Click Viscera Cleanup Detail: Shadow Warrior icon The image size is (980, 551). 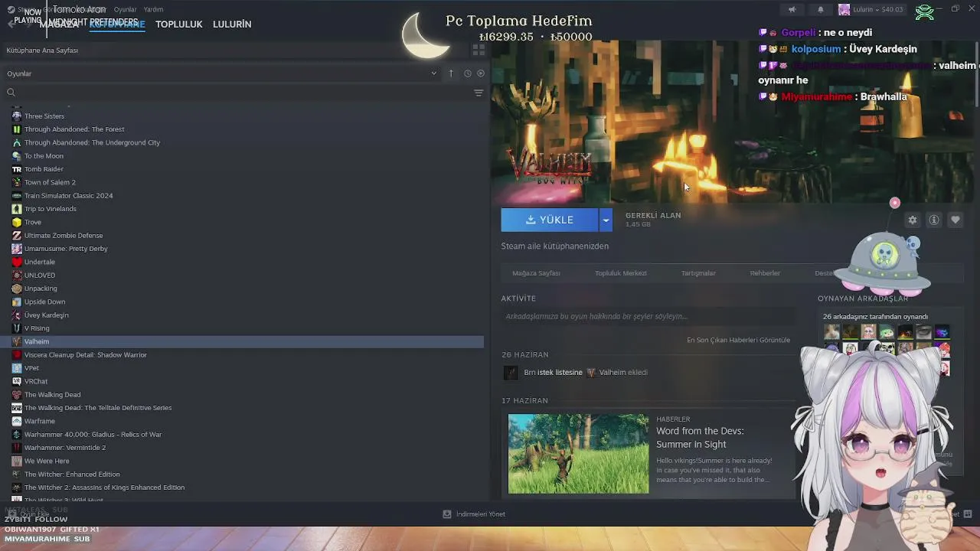click(17, 355)
